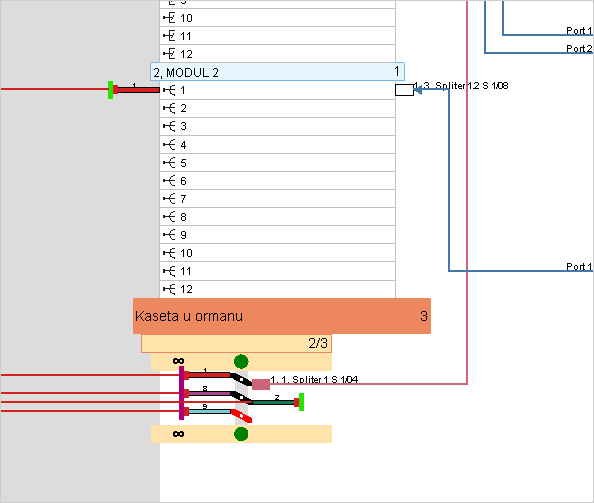Select the cyan fiber numbered 9
This screenshot has height=503, width=594.
209,411
